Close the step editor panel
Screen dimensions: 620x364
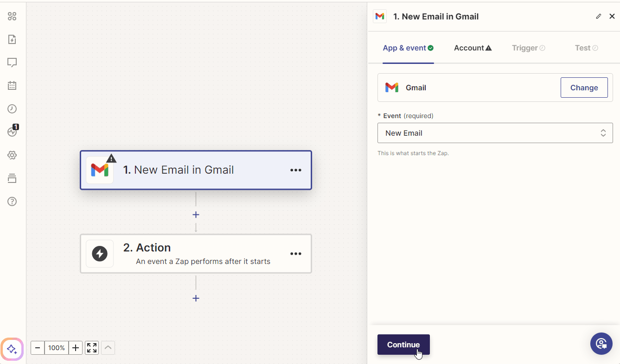[612, 16]
